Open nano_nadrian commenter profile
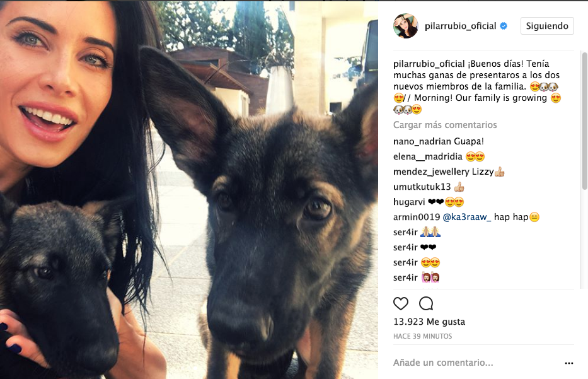Image resolution: width=588 pixels, height=379 pixels. [422, 141]
